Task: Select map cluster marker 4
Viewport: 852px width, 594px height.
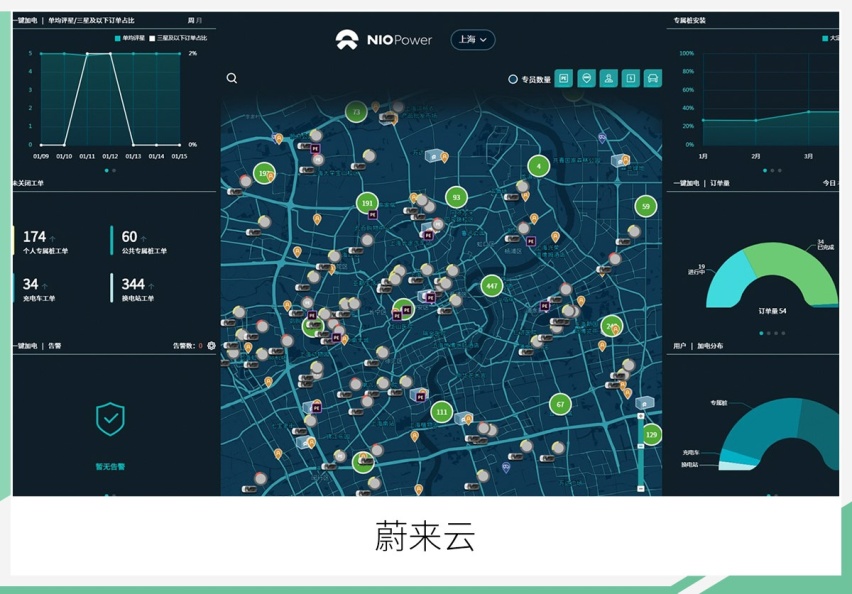Action: click(x=538, y=166)
